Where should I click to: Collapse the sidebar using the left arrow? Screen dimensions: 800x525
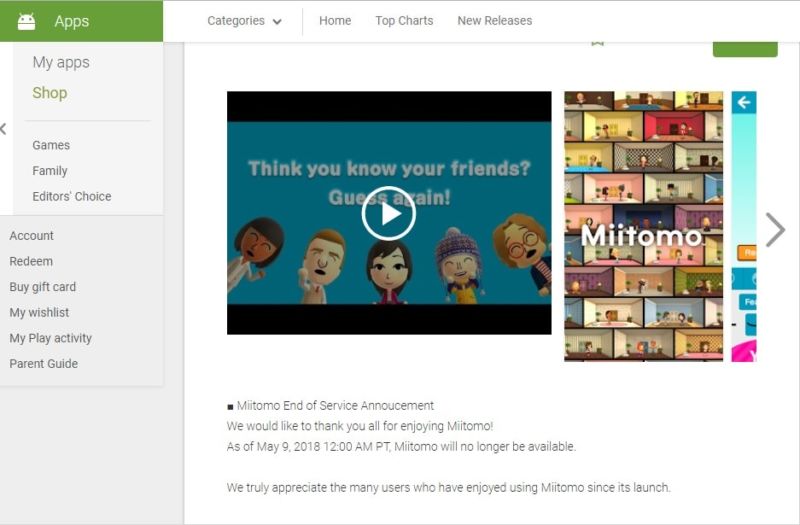click(x=4, y=129)
